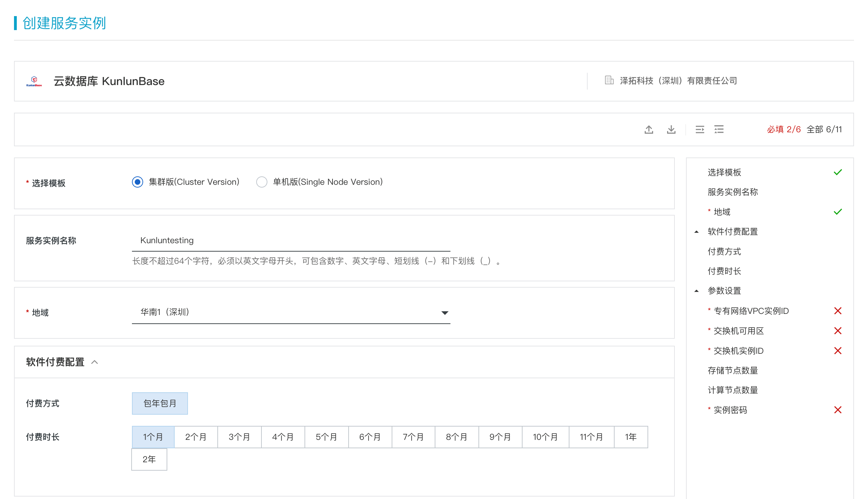Click the company building icon

609,80
